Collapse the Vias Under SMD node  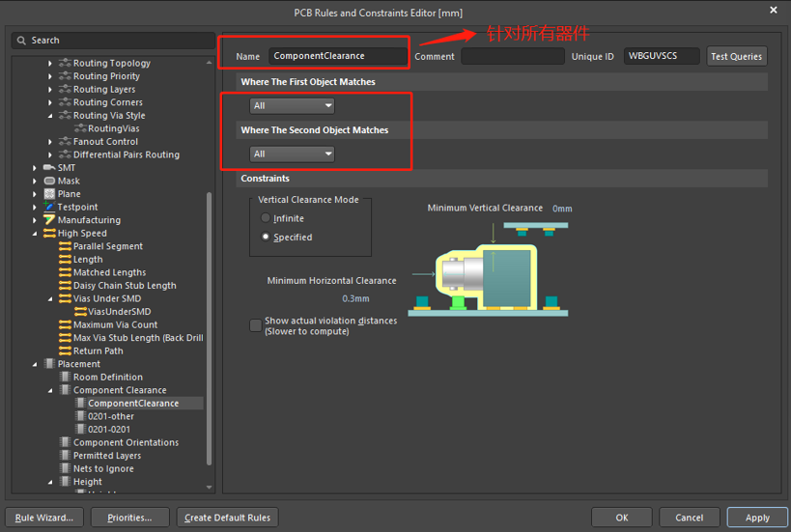coord(49,299)
